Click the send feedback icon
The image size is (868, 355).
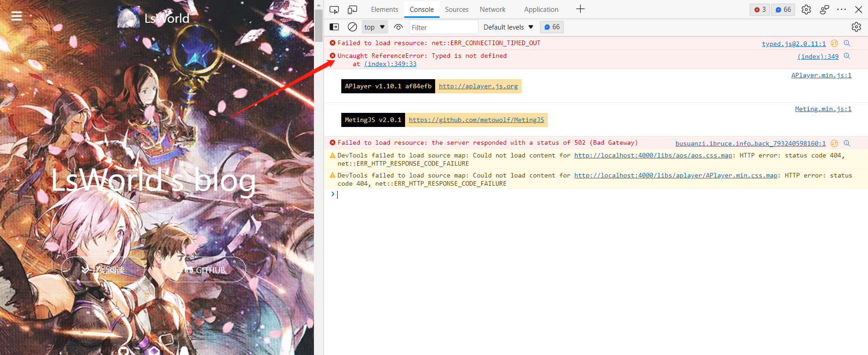tap(824, 10)
